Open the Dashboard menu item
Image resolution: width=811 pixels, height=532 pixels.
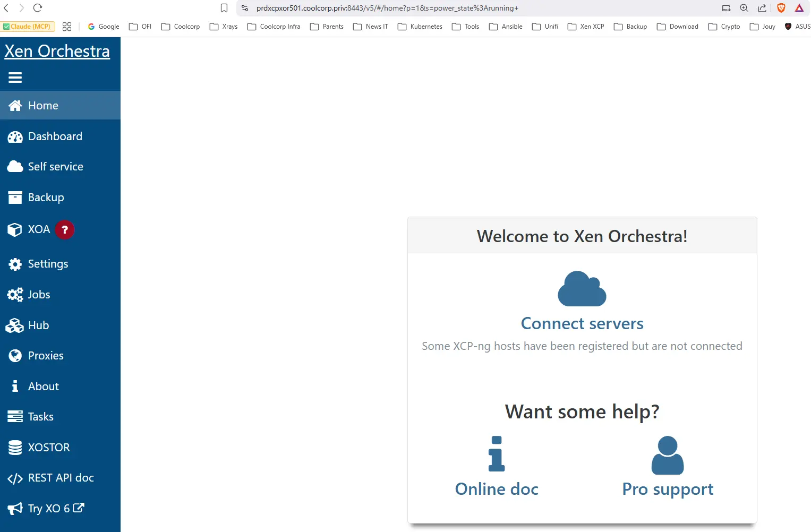pyautogui.click(x=55, y=136)
